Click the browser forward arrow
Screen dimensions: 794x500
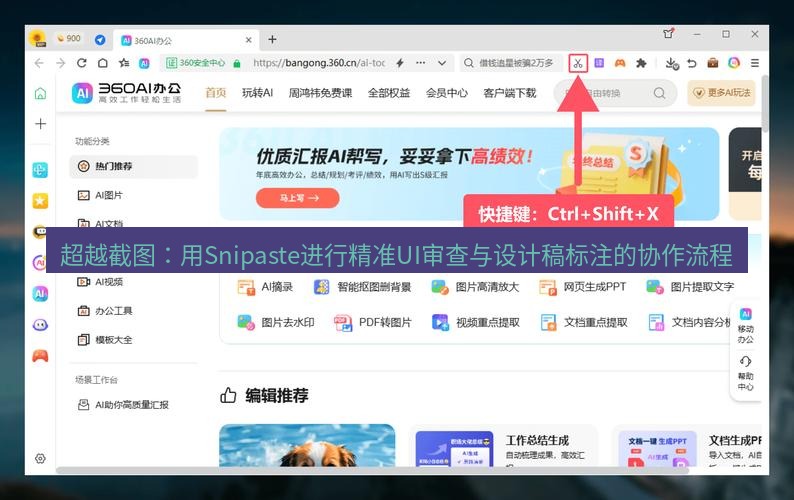[61, 63]
